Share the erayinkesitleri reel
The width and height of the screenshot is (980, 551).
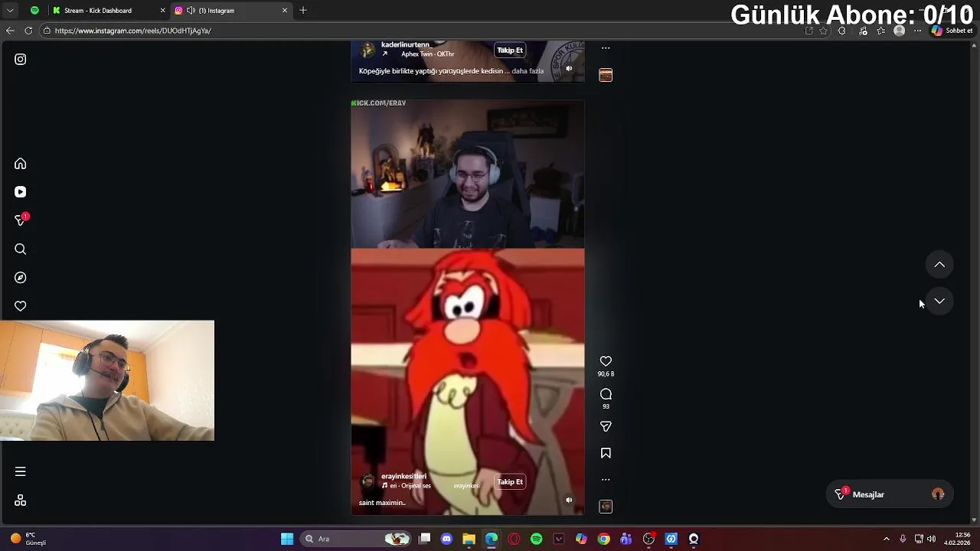coord(606,426)
